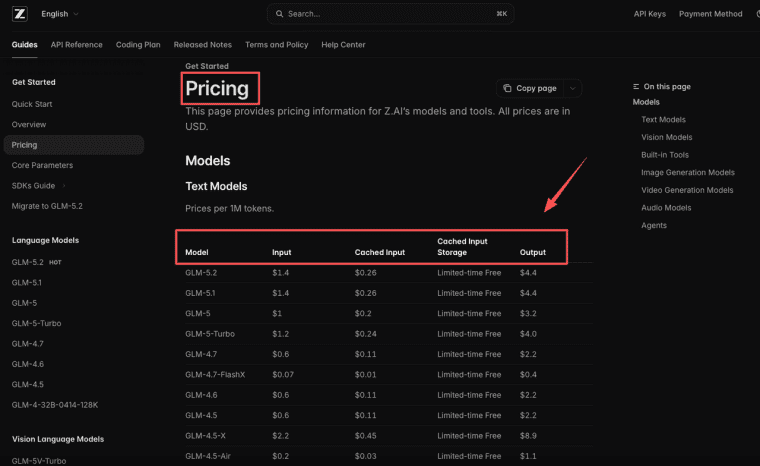Open GLM-5.2 HOT in sidebar
The height and width of the screenshot is (466, 760).
click(x=36, y=262)
